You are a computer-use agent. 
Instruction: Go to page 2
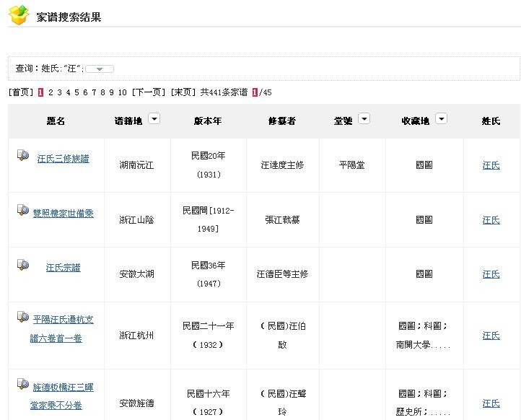(x=51, y=92)
